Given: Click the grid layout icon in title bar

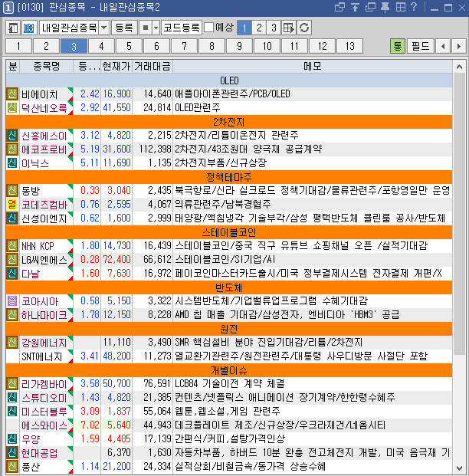Looking at the screenshot, I should tap(400, 7).
